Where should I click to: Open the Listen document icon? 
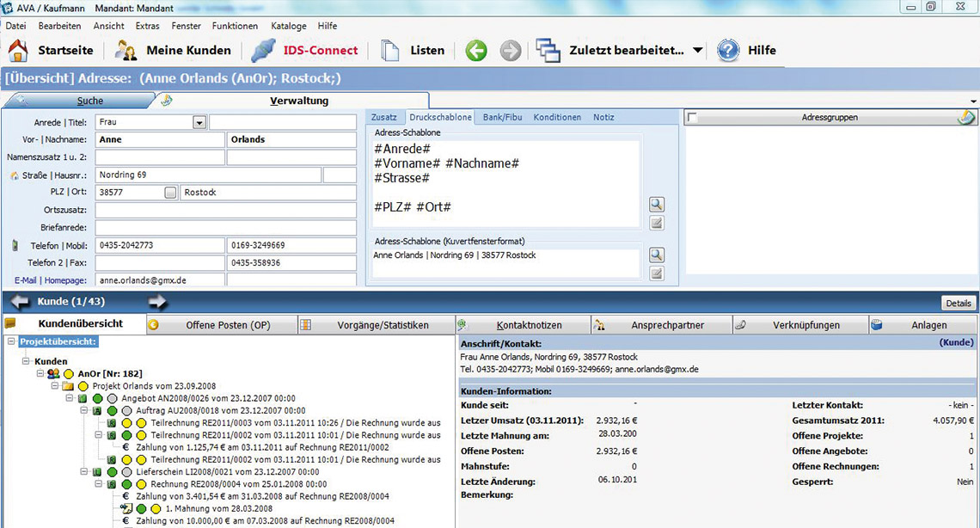tap(390, 51)
